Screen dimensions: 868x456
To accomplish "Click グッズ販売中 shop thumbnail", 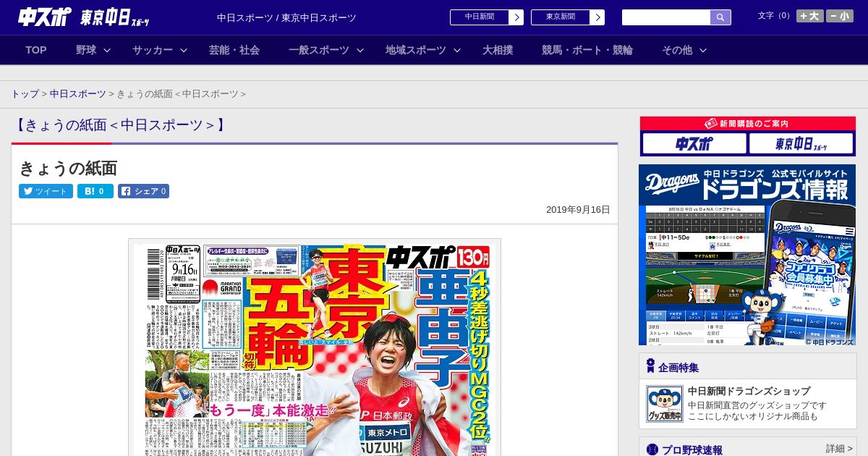I will [x=664, y=404].
